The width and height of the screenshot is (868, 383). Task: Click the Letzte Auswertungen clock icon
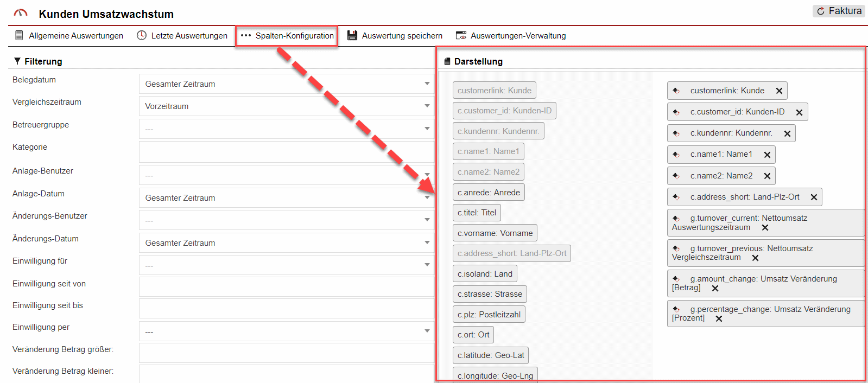pos(142,35)
